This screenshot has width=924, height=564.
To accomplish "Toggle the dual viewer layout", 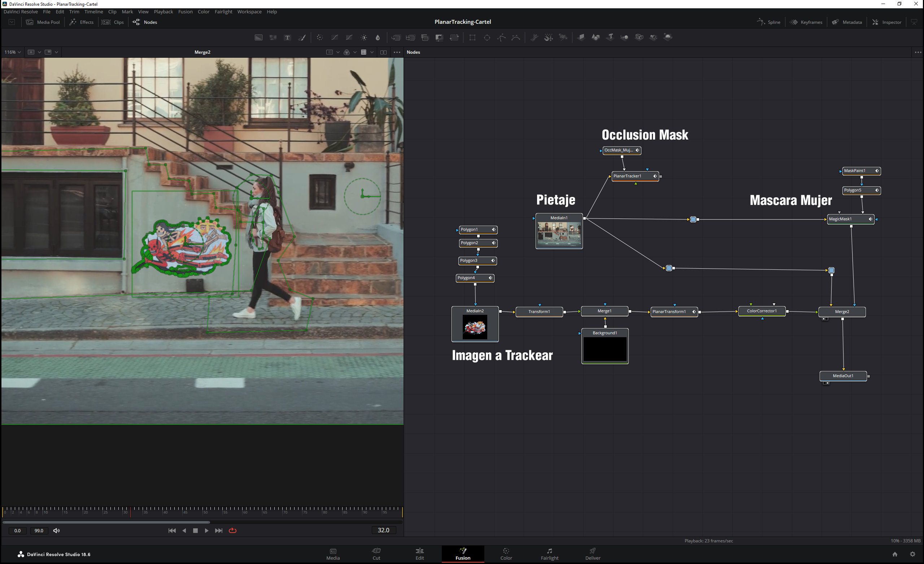I will [383, 52].
